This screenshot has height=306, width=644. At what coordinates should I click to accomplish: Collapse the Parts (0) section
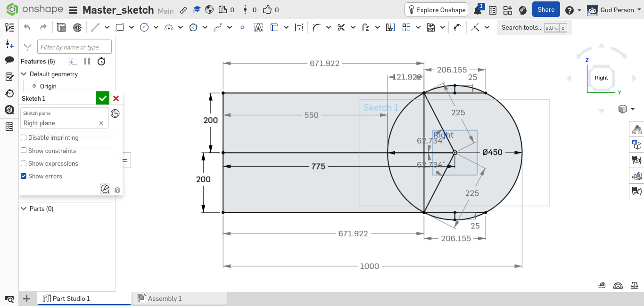click(x=24, y=209)
